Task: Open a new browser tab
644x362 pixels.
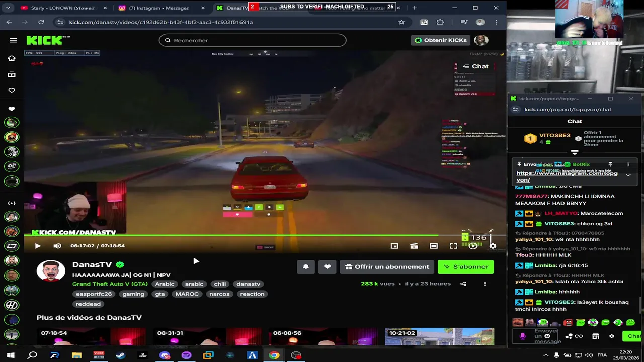Action: (415, 8)
